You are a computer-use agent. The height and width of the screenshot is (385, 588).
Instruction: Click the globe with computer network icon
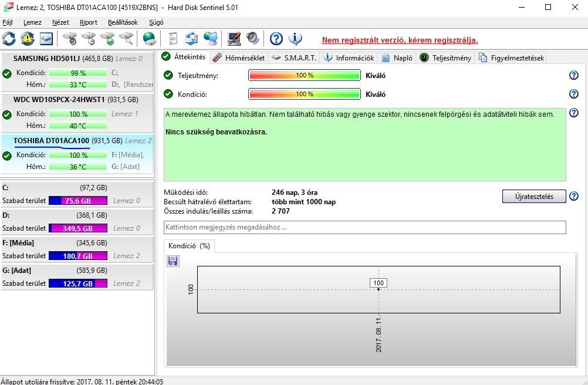(210, 39)
